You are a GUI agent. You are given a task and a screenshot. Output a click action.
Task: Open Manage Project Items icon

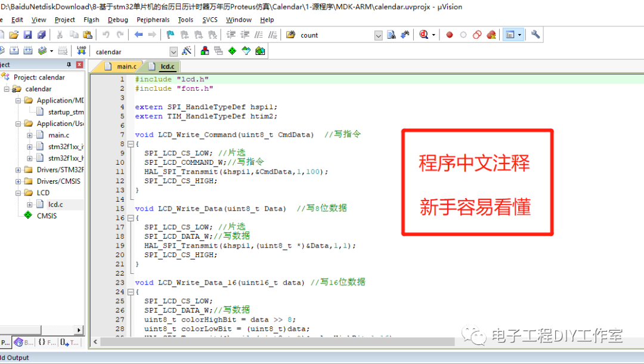(x=205, y=51)
